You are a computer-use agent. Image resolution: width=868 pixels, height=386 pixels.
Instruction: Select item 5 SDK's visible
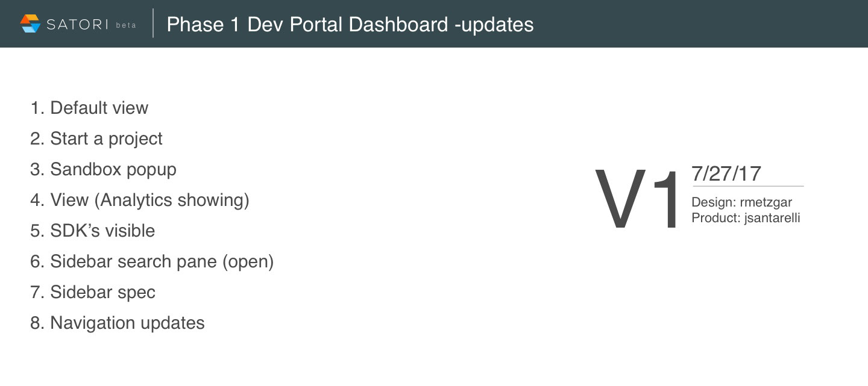92,231
